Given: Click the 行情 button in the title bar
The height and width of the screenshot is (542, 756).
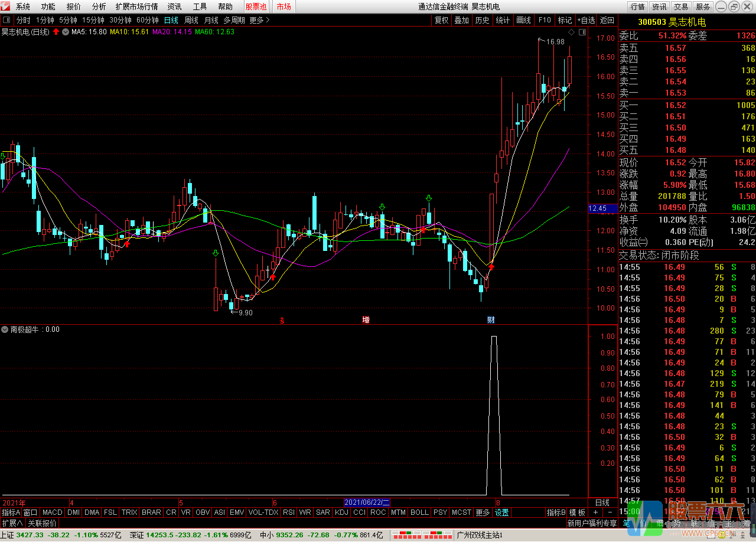Looking at the screenshot, I should click(637, 7).
